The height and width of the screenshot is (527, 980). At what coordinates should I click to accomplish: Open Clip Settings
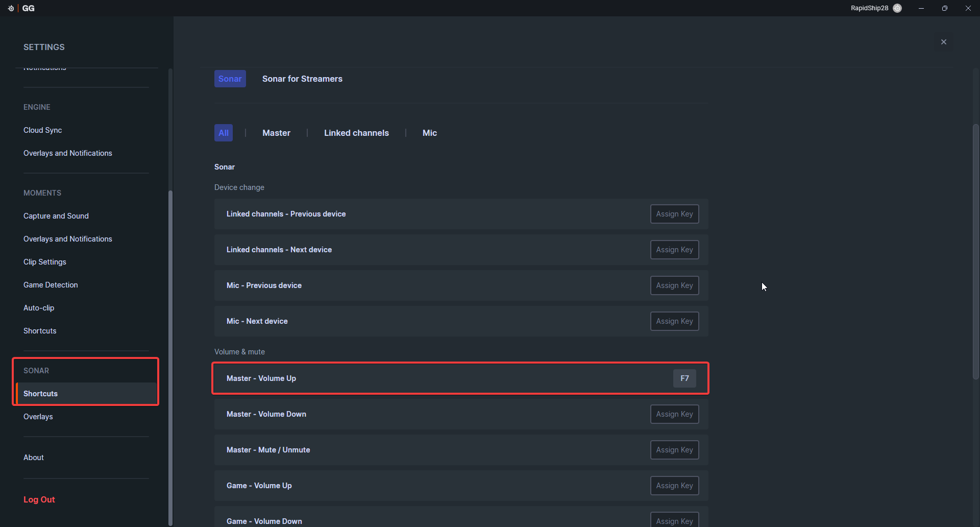click(x=45, y=262)
